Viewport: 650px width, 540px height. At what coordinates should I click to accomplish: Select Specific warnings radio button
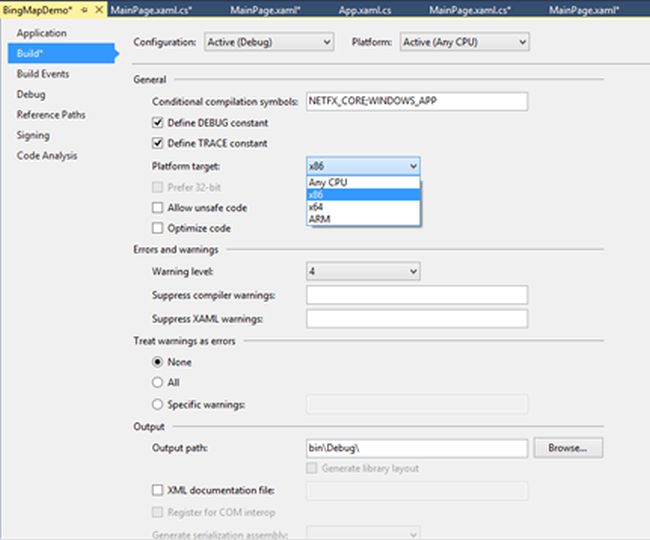(x=158, y=404)
